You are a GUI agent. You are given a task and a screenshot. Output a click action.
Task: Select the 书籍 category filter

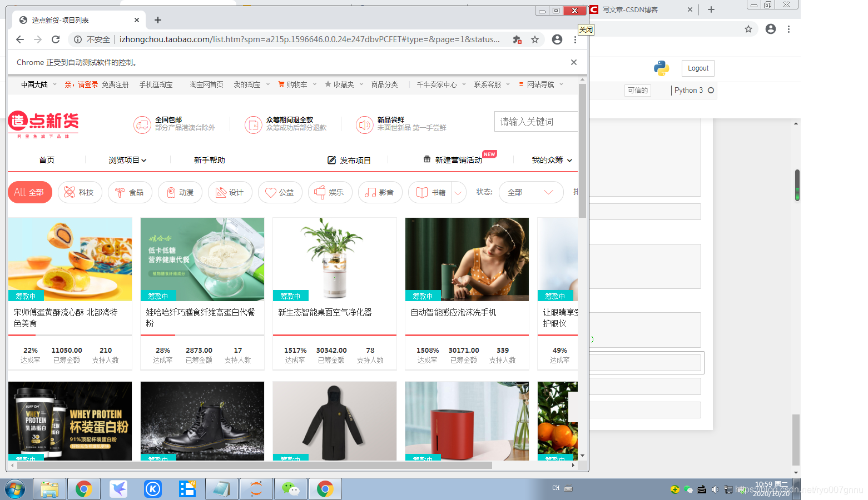430,192
